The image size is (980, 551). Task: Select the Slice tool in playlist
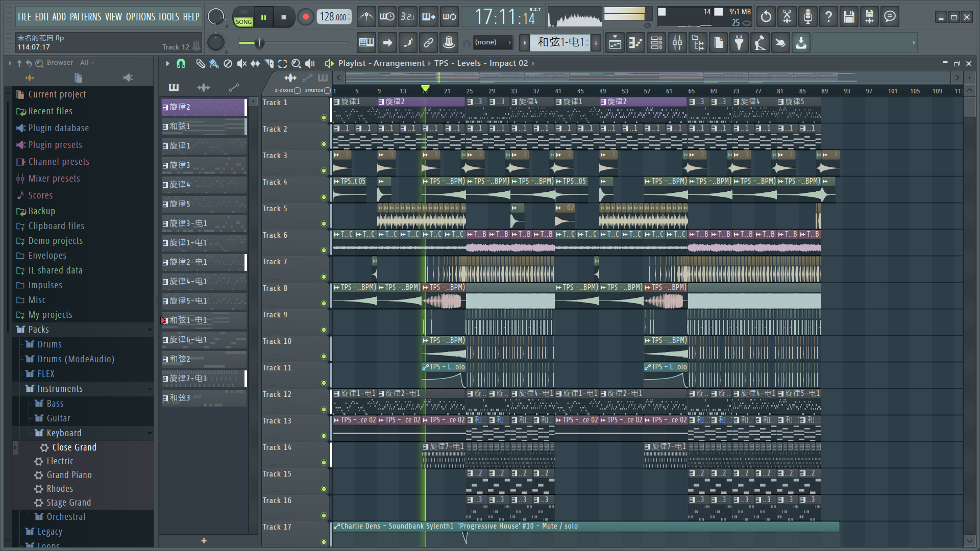tap(269, 63)
